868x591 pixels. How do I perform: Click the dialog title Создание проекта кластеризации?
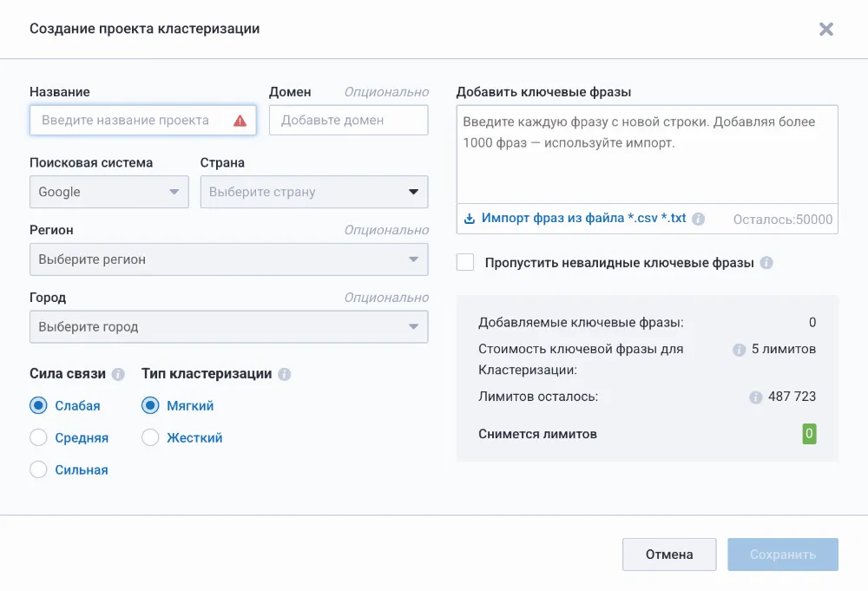pos(144,29)
